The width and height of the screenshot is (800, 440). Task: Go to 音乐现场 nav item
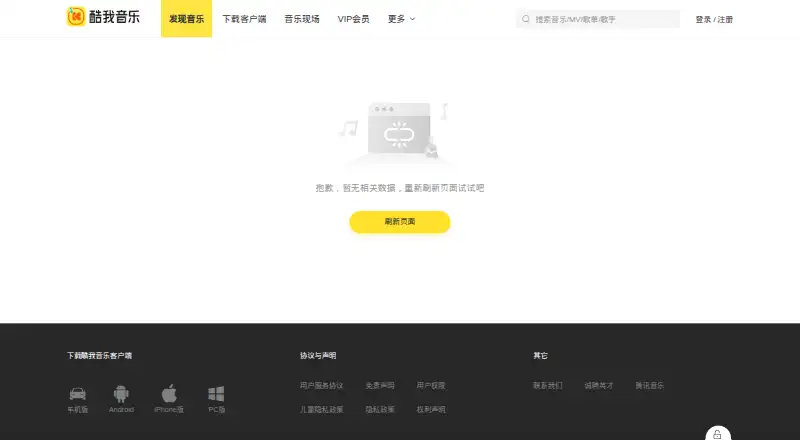302,19
